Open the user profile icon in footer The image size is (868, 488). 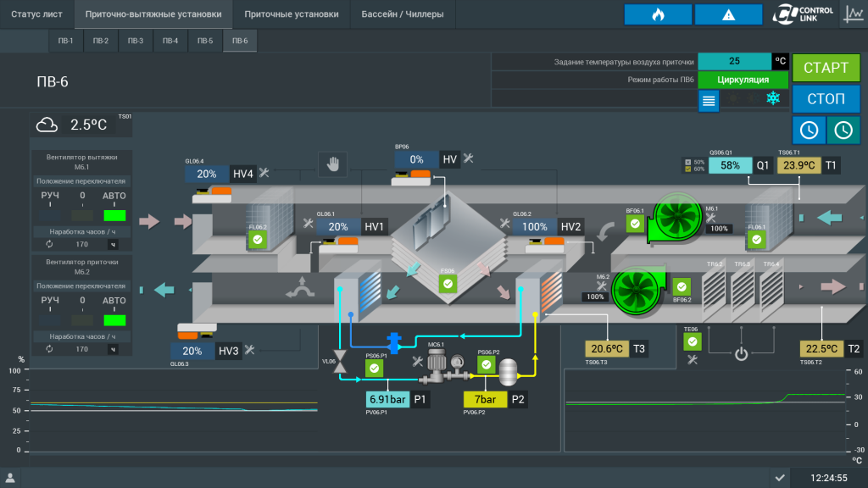click(x=10, y=478)
